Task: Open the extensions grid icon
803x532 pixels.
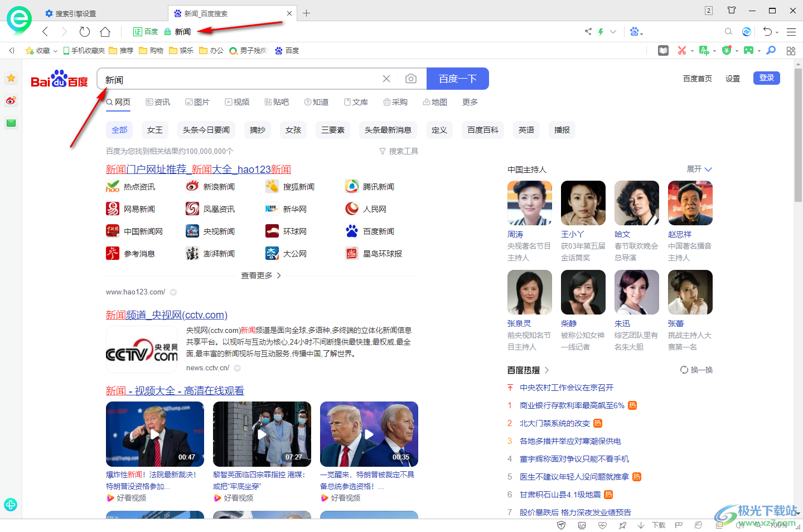Action: (x=791, y=51)
